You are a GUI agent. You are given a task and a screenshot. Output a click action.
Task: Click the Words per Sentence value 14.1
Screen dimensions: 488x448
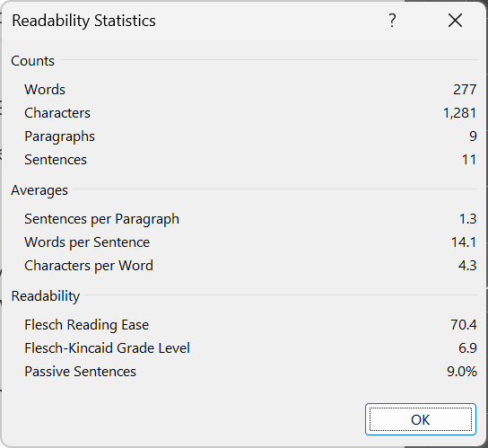point(464,242)
